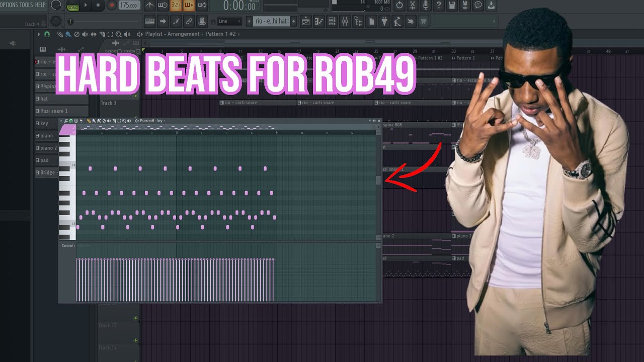Click the step edit icon
The width and height of the screenshot is (644, 362).
point(176,21)
